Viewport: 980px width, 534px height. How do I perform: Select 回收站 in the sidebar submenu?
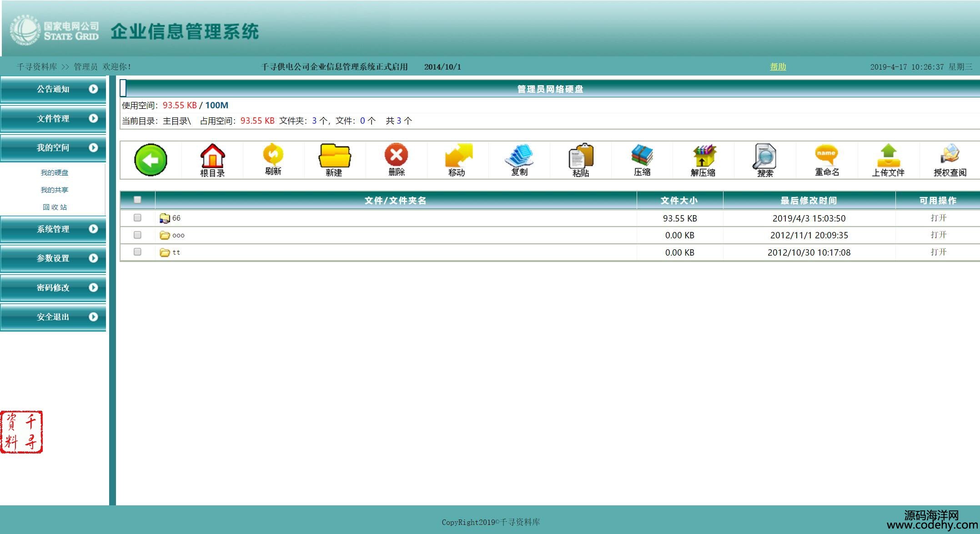point(55,207)
